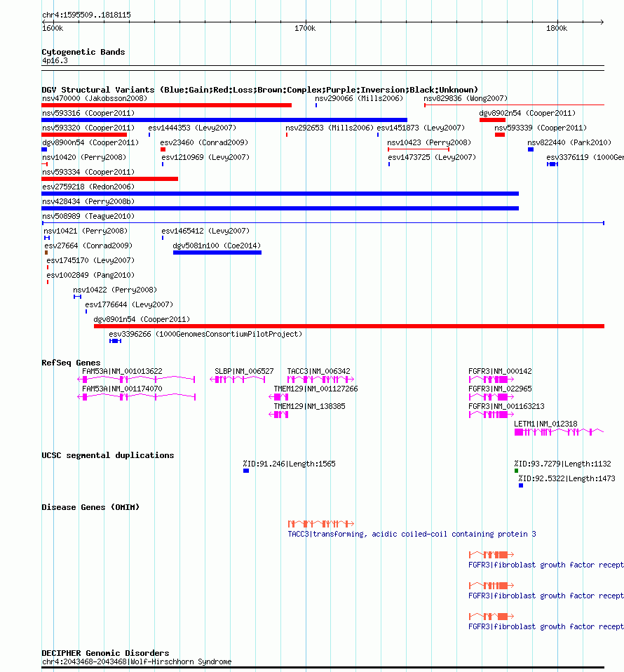Click the esv3396266 1000GenomesConsortiumPilotProject glyph
This screenshot has width=624, height=672.
(x=115, y=341)
